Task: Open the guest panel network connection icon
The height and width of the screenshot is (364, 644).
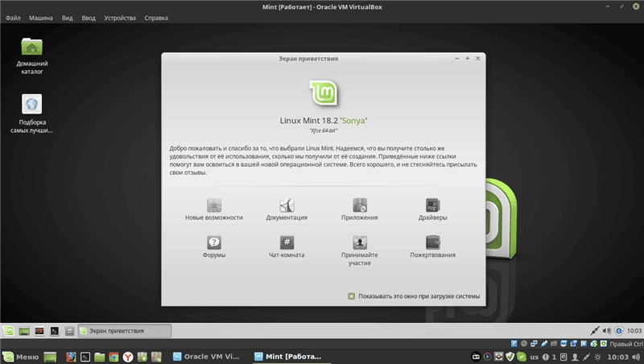Action: 595,330
